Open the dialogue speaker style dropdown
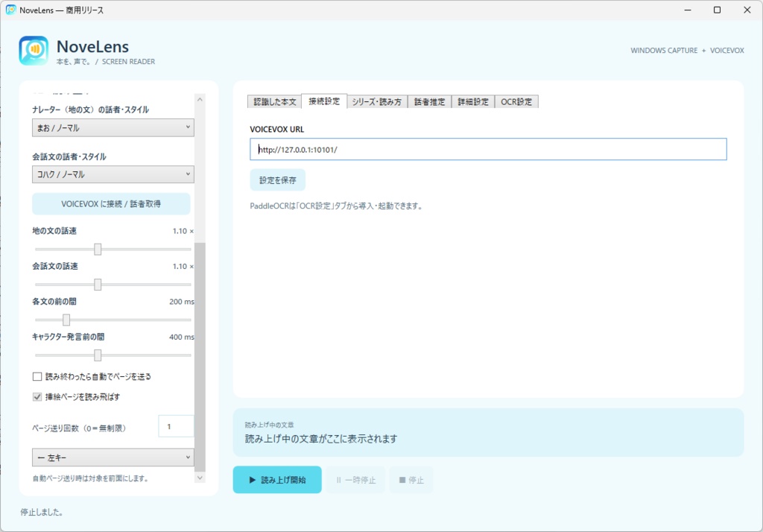This screenshot has width=763, height=532. 113,174
